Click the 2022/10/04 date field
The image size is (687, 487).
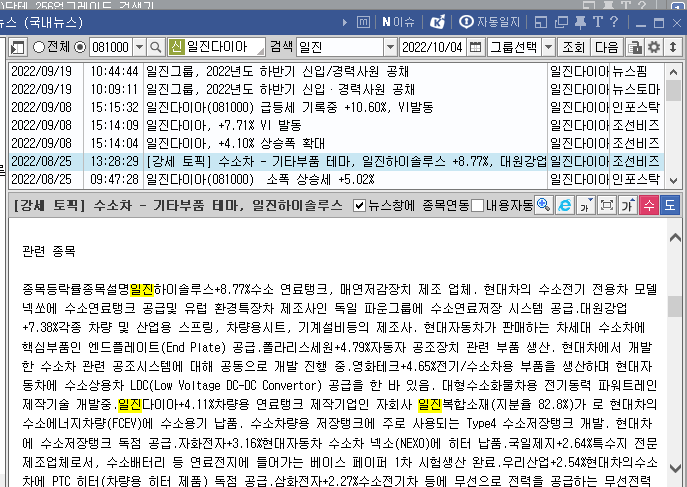[x=433, y=47]
